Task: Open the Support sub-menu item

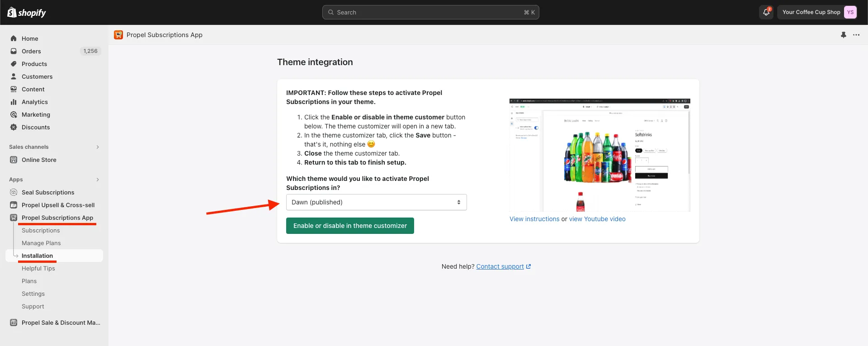Action: tap(33, 306)
